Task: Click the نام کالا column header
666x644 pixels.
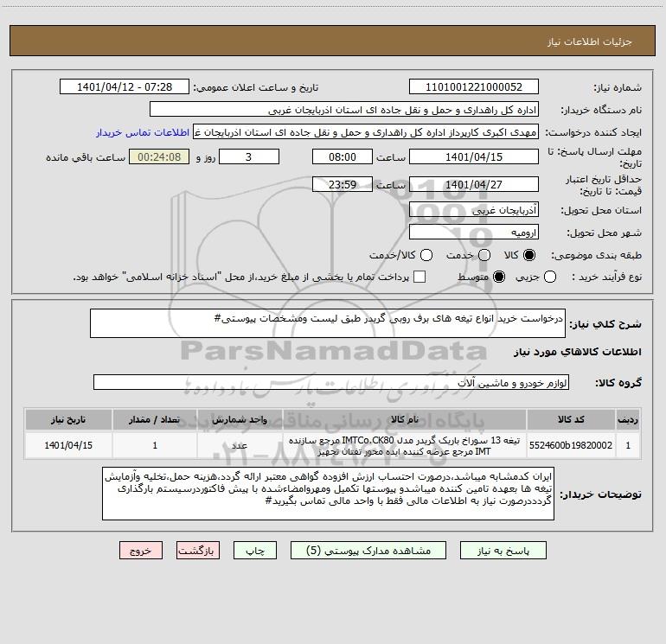Action: point(405,419)
